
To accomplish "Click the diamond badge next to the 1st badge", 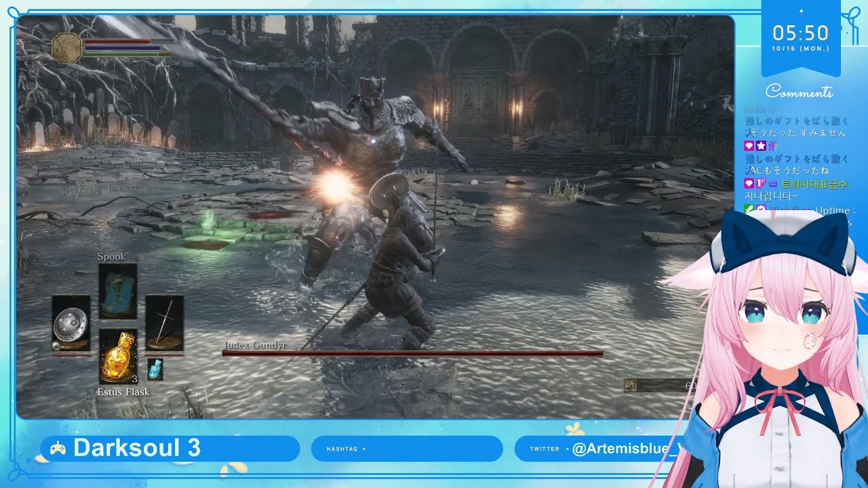I will click(749, 183).
